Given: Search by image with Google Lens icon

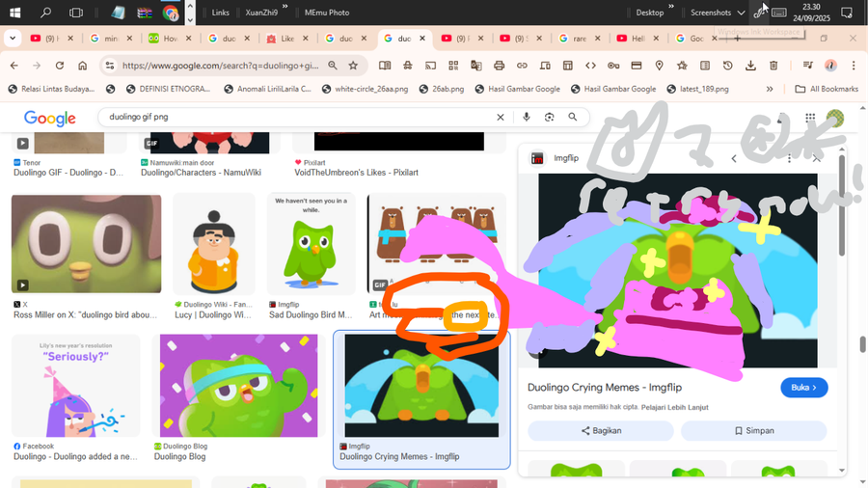Looking at the screenshot, I should tap(549, 117).
